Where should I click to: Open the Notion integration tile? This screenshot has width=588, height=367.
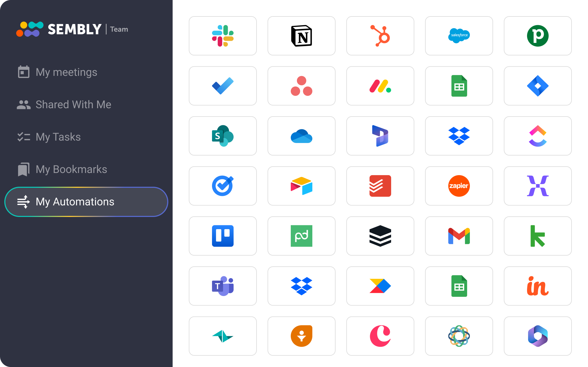(302, 36)
